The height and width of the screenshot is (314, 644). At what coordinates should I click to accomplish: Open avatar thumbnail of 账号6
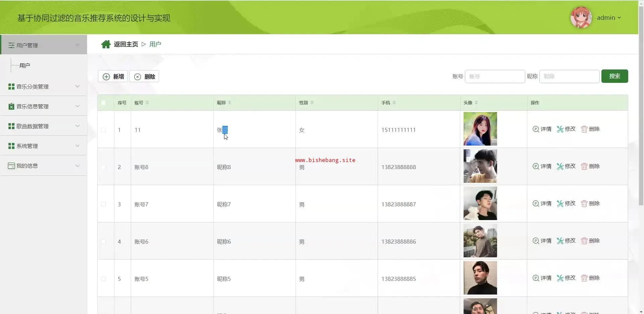[x=480, y=241]
